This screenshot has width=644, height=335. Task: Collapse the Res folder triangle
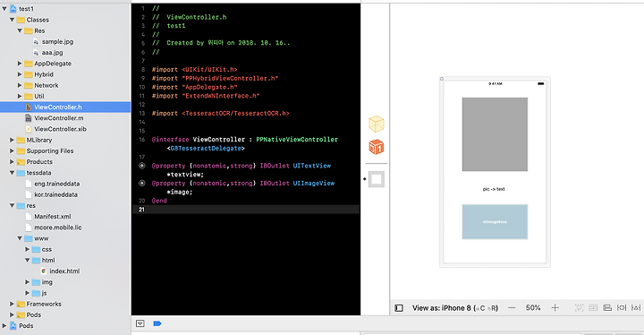(20, 30)
